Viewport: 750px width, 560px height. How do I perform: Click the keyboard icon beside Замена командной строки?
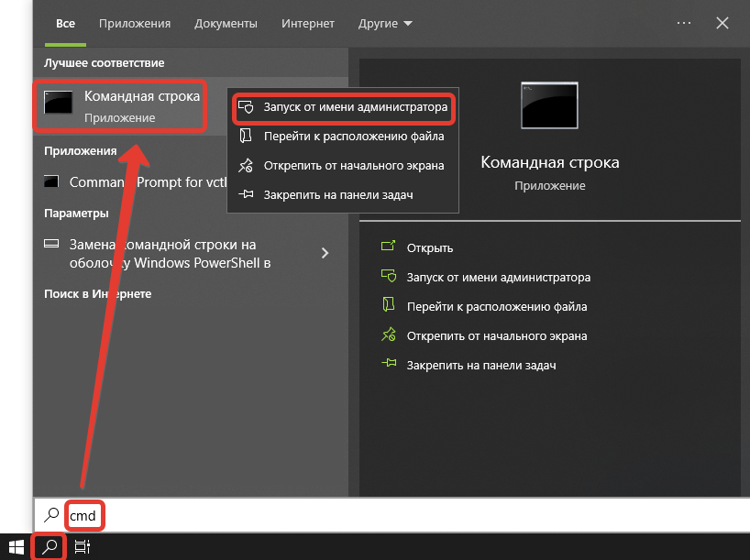51,244
